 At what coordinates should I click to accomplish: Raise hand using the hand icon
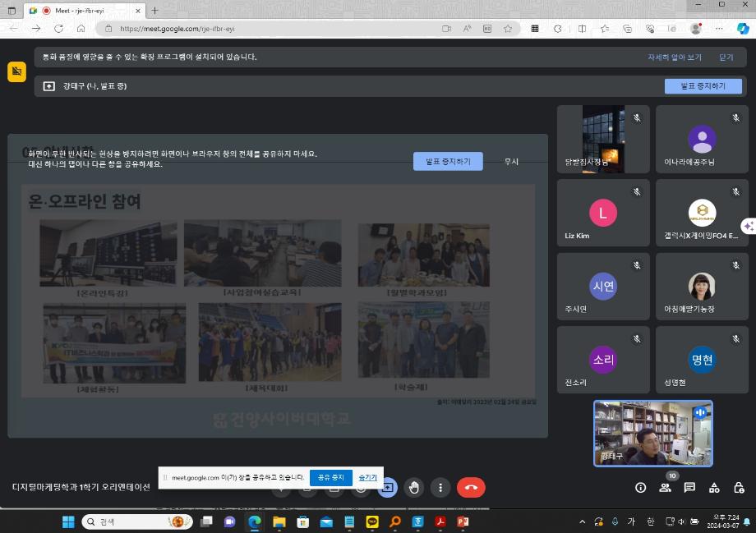click(414, 488)
